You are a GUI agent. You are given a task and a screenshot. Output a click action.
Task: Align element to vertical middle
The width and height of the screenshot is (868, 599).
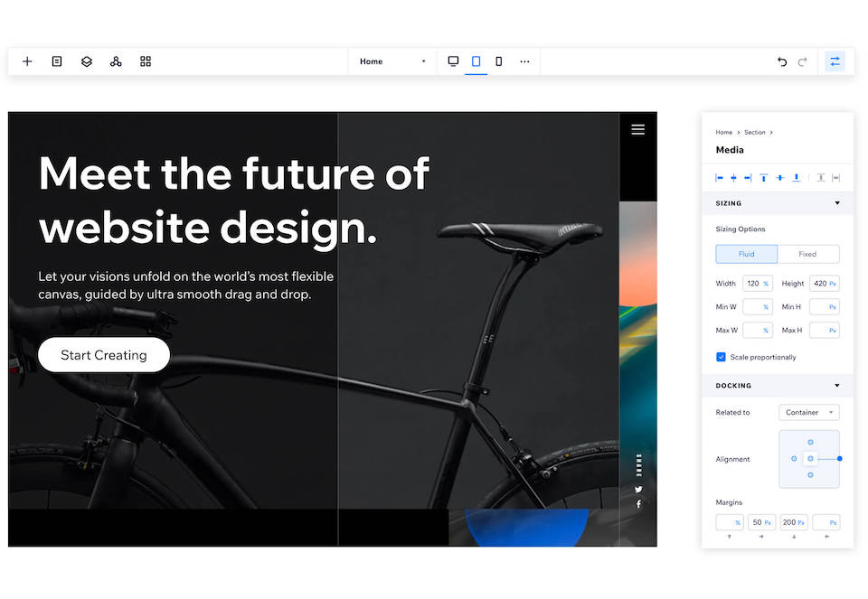tap(780, 178)
